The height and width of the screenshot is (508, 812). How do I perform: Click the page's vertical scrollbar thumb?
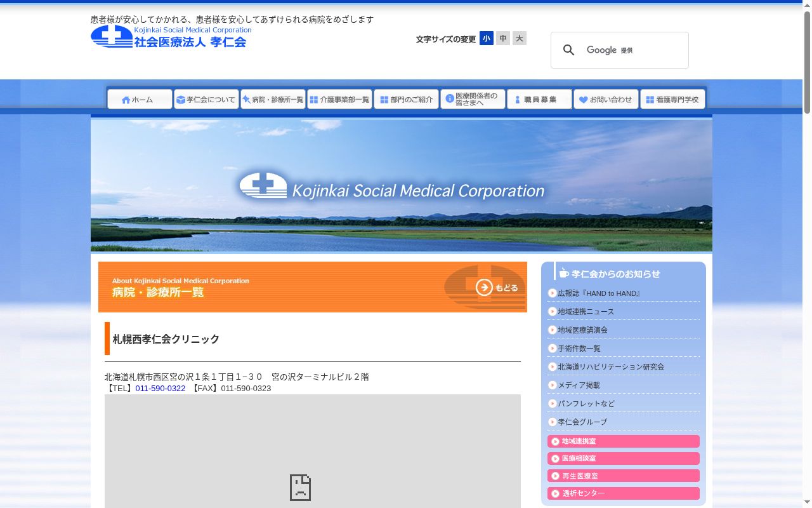coord(807,62)
